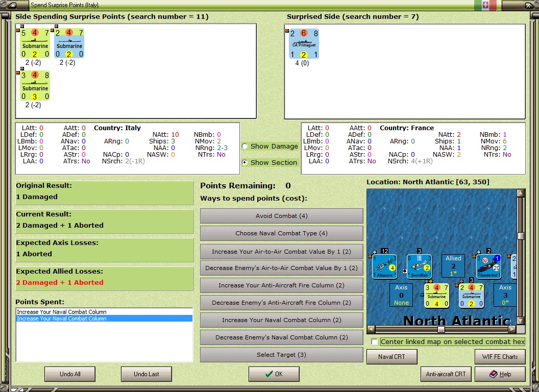This screenshot has width=539, height=392.
Task: Click Increase Your Naval Combat Column button
Action: click(282, 320)
